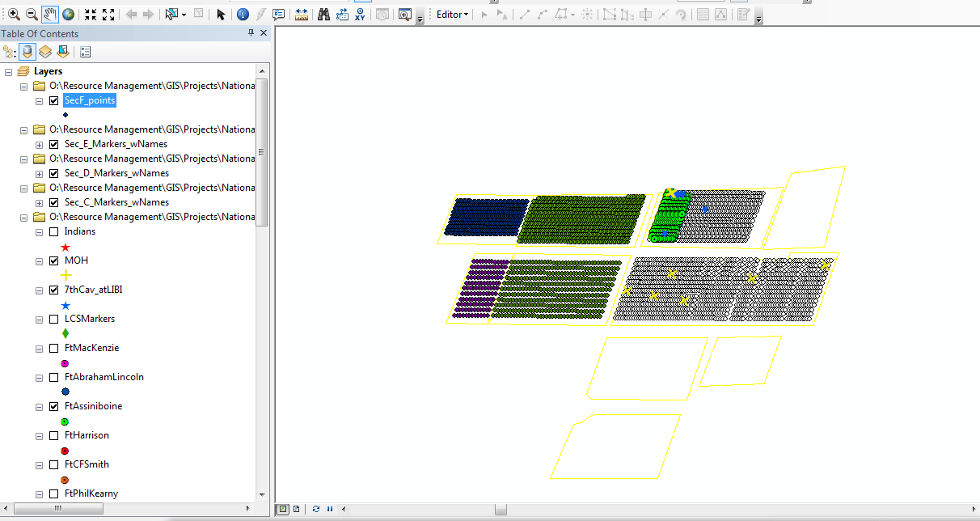Select the Edit Vertices tool

tap(608, 14)
